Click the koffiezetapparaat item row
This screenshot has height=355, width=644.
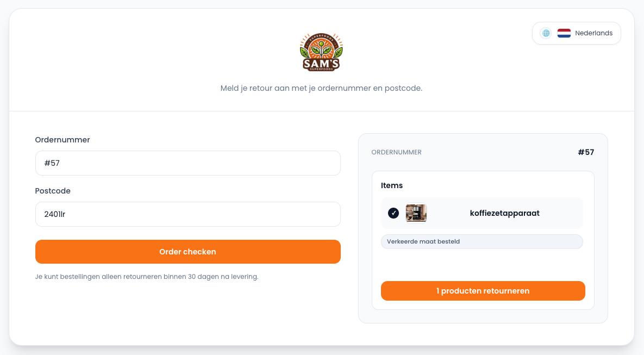[482, 213]
